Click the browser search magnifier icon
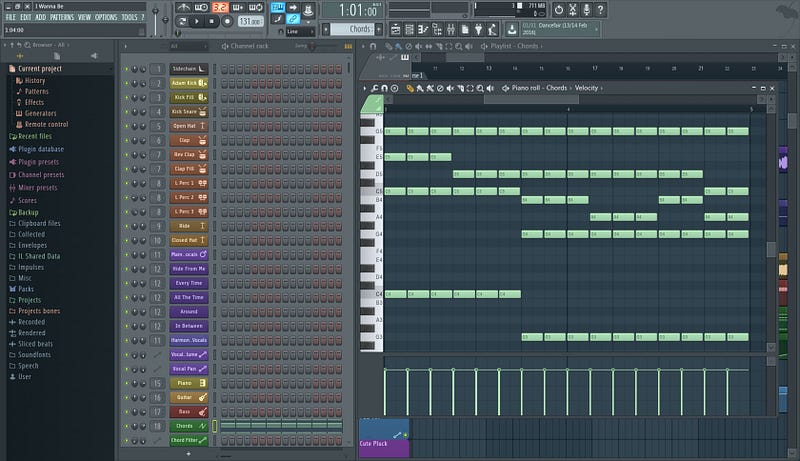The width and height of the screenshot is (800, 461). pos(28,45)
